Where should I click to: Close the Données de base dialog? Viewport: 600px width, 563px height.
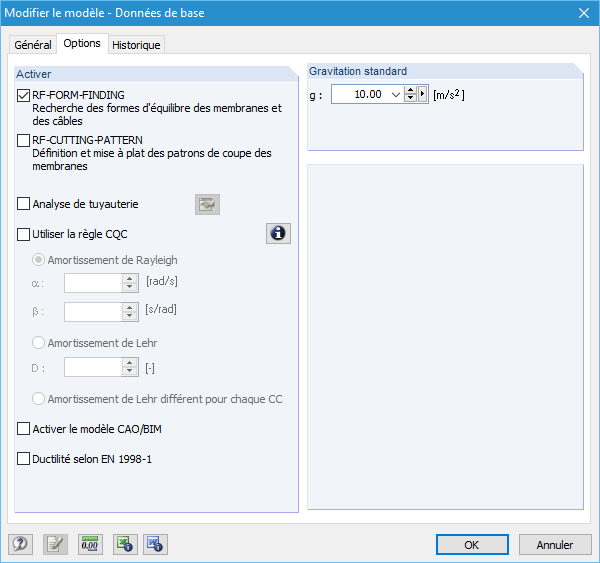coord(584,13)
